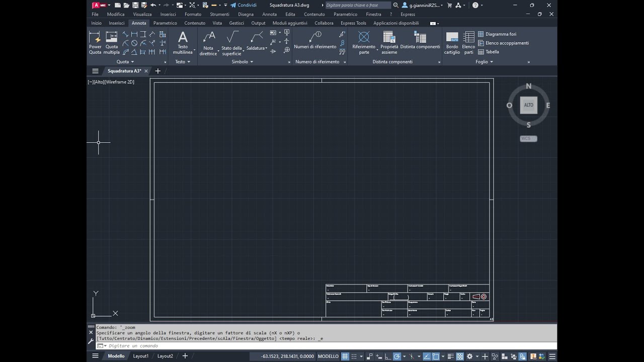Viewport: 644px width, 362px height.
Task: Close the command line window with X
Action: pos(91,332)
